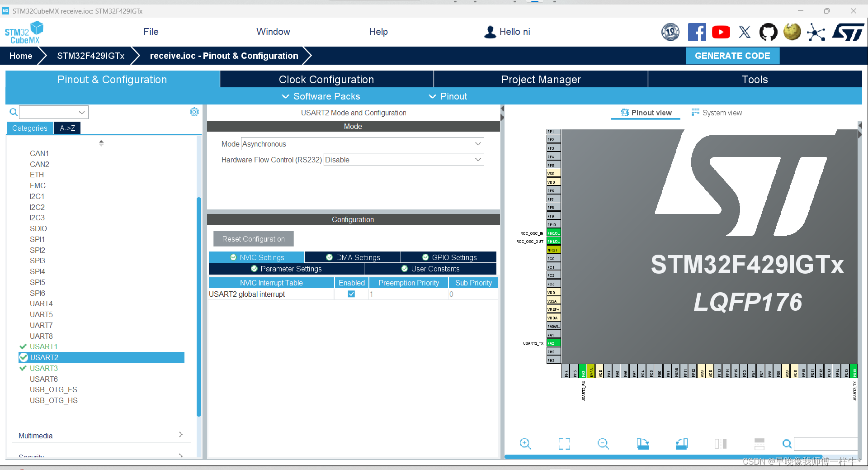
Task: Select USART1 in the peripheral list
Action: 43,347
